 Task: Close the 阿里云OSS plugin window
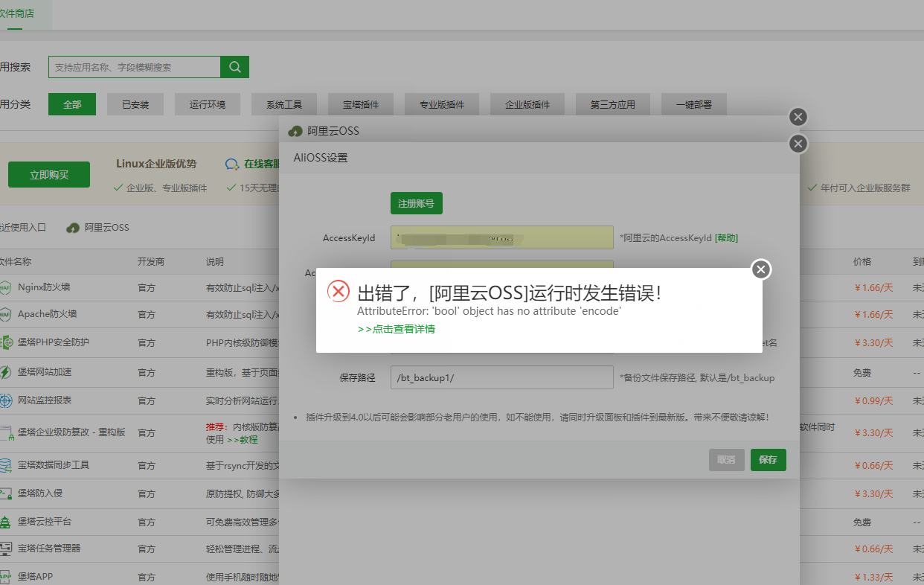798,117
